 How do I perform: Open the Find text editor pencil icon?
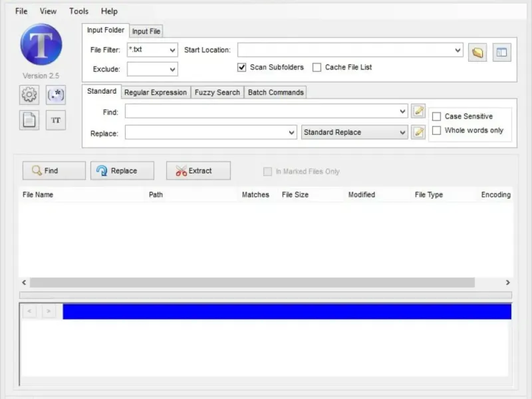point(418,111)
